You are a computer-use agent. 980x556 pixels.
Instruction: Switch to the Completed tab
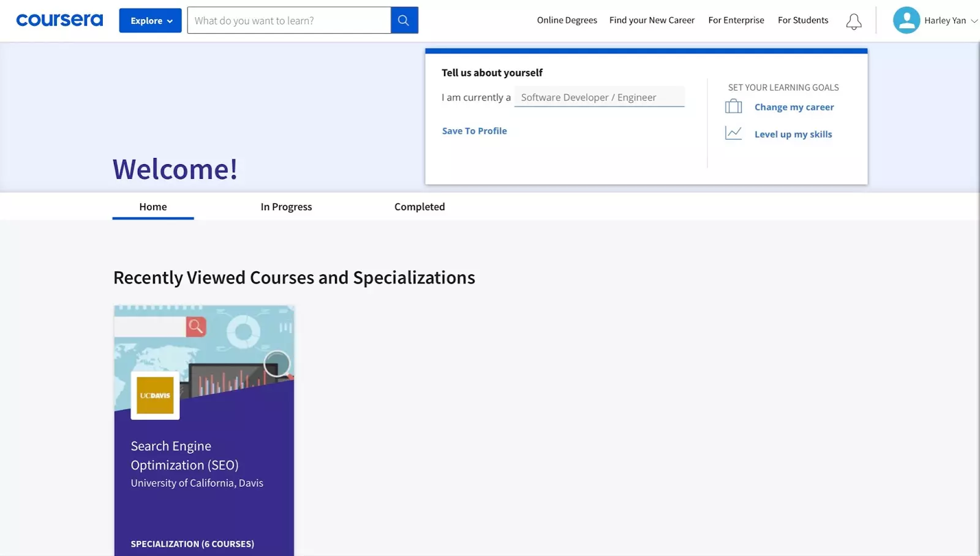pyautogui.click(x=420, y=207)
